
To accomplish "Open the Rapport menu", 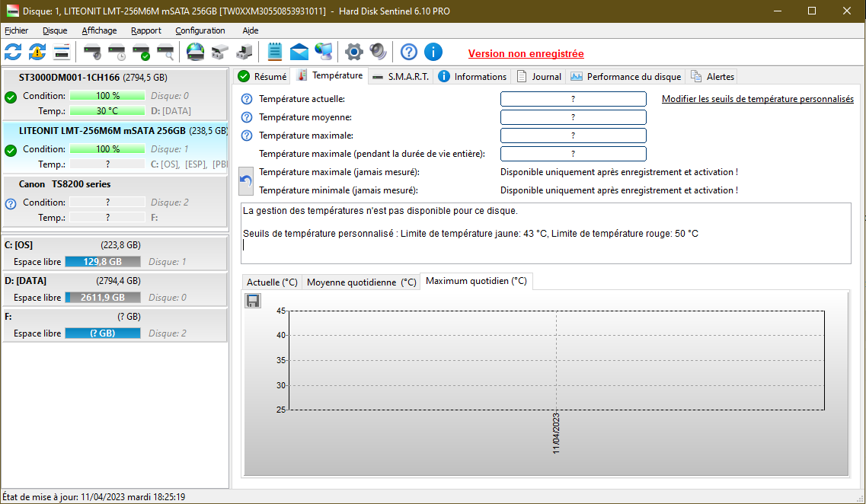I will (145, 30).
